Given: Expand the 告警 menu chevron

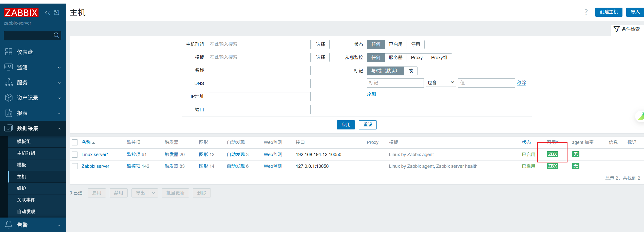Looking at the screenshot, I should [59, 225].
